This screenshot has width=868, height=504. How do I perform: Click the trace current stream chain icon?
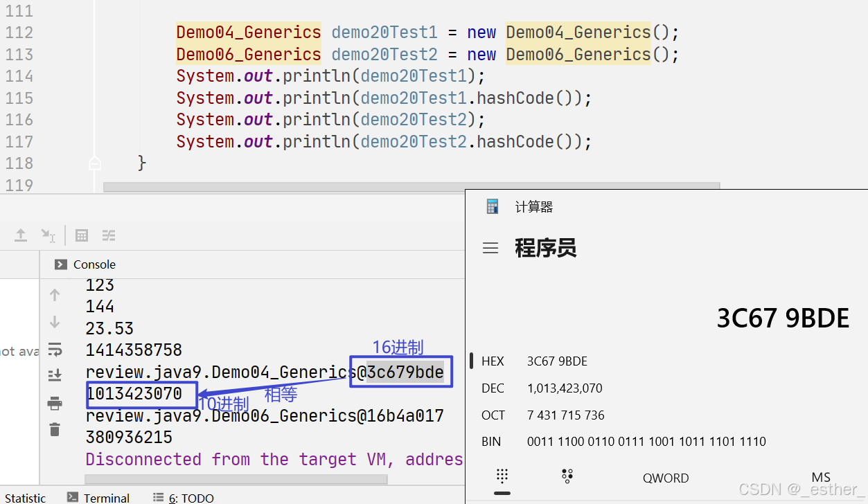point(109,235)
